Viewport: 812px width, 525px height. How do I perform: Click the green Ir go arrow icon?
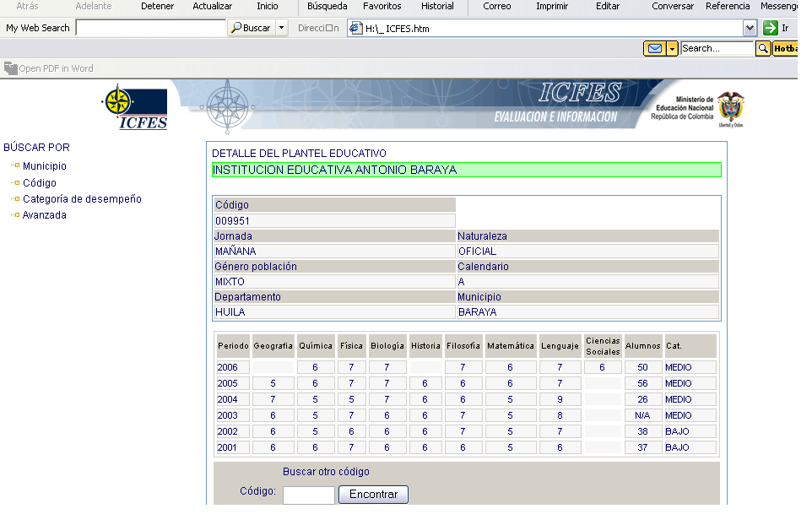tap(770, 28)
